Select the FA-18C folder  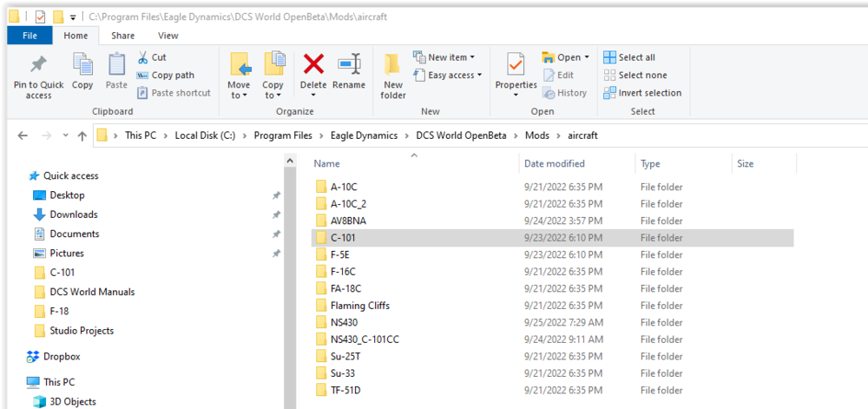pyautogui.click(x=346, y=289)
